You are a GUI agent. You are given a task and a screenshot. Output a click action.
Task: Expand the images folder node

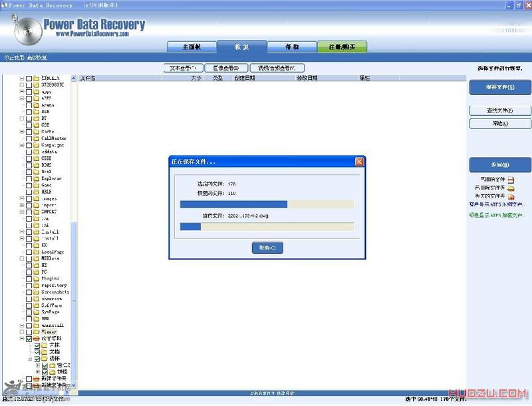click(x=22, y=198)
